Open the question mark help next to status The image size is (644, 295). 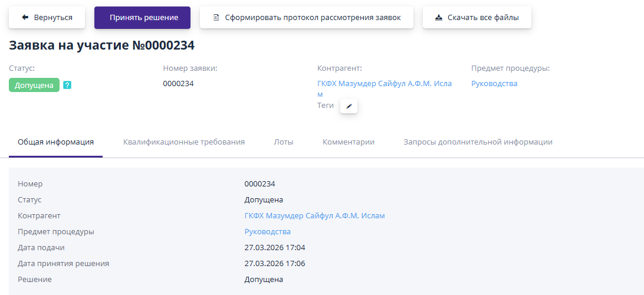click(67, 85)
